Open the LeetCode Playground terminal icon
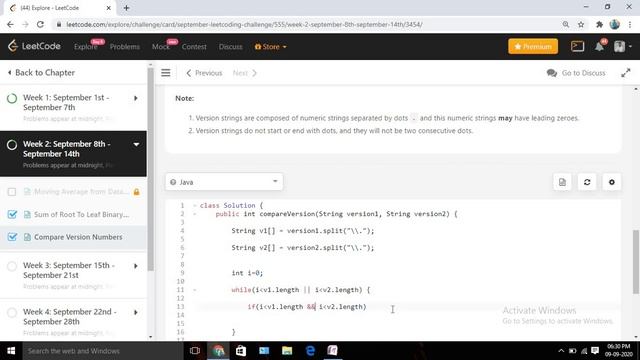The width and height of the screenshot is (640, 360). 577,46
